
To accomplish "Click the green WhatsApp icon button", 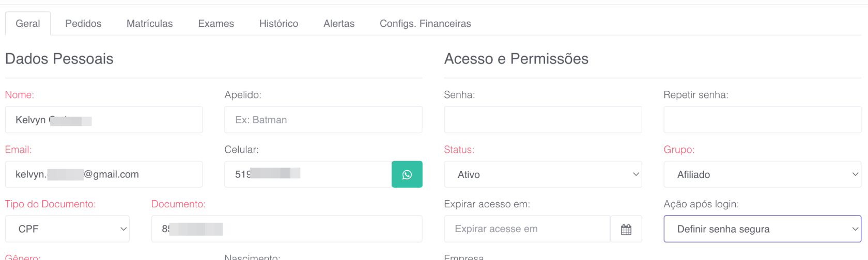I will [x=407, y=174].
